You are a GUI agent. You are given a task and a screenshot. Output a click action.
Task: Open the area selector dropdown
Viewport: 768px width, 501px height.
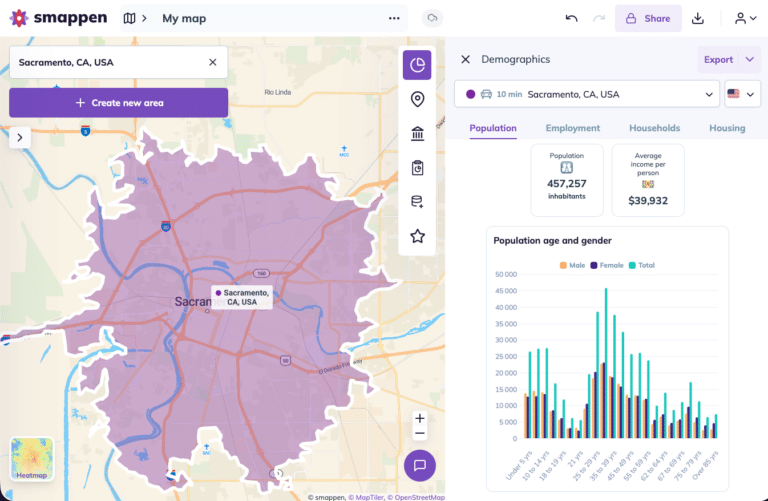coord(586,94)
